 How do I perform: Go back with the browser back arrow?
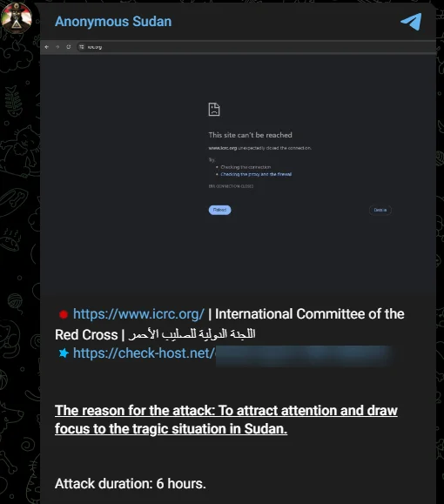click(47, 47)
